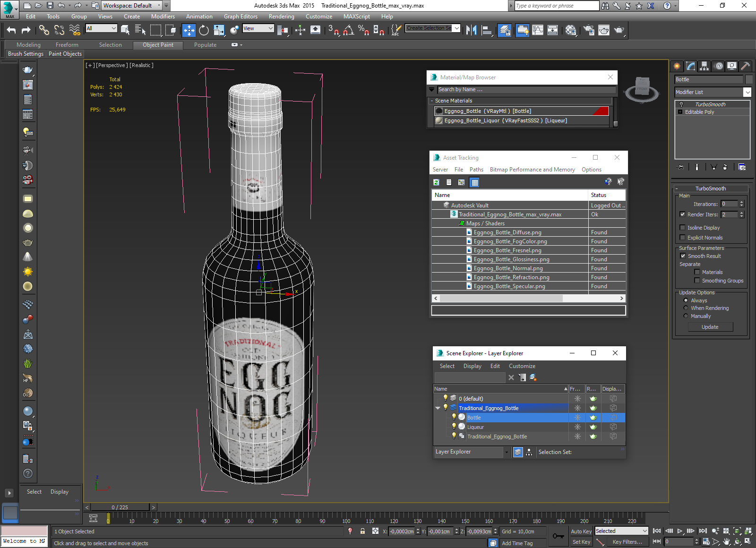Open the Render Setup teapot icon
756x548 pixels.
[589, 30]
